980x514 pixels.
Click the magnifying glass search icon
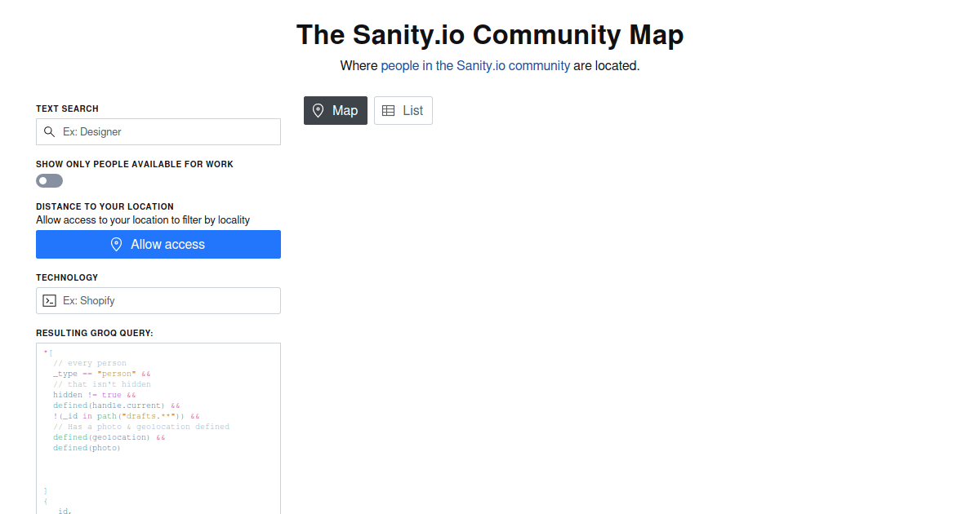[49, 131]
